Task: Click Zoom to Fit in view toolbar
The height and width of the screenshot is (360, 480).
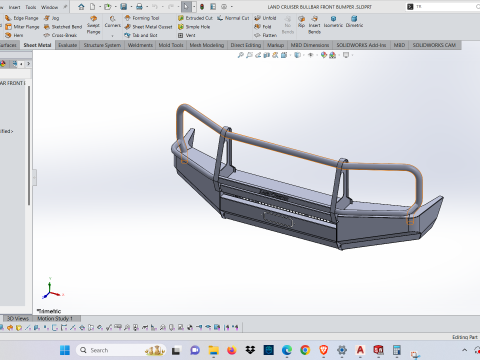Action: click(240, 55)
